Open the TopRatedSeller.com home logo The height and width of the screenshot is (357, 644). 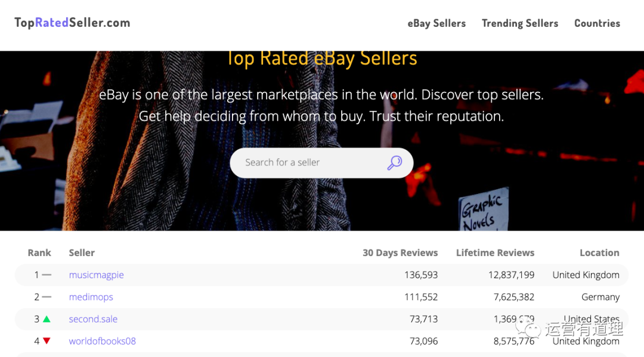(x=72, y=23)
